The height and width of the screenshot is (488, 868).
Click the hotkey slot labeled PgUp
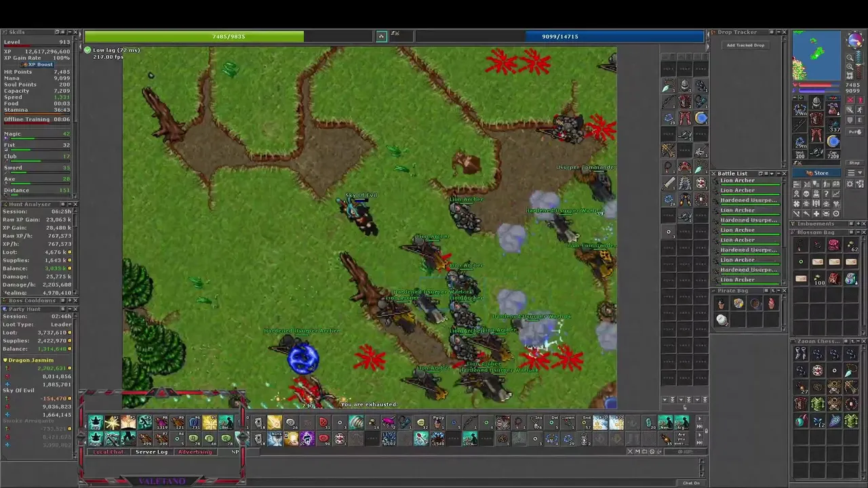click(438, 422)
